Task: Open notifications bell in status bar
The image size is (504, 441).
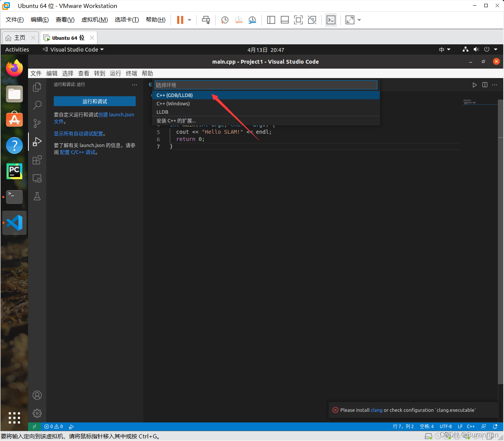Action: click(495, 427)
